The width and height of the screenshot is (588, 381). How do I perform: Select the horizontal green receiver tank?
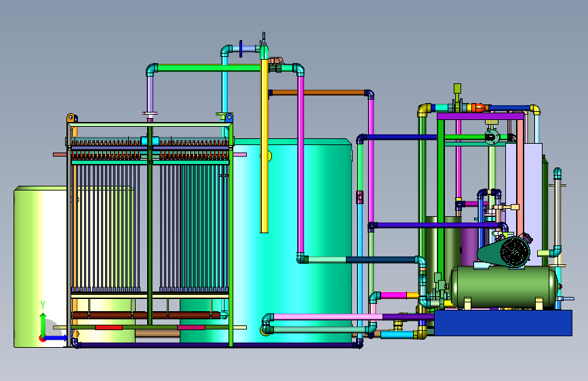tap(503, 287)
